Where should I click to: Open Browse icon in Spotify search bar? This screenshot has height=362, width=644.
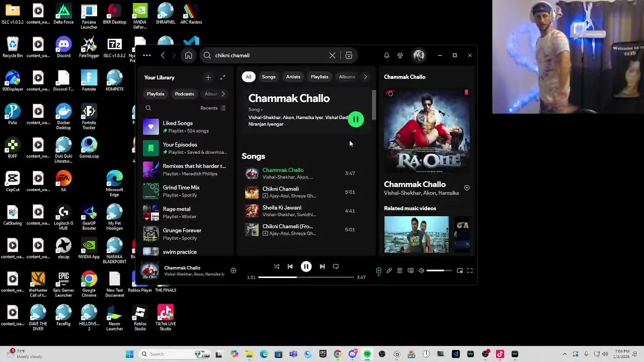coord(349,55)
